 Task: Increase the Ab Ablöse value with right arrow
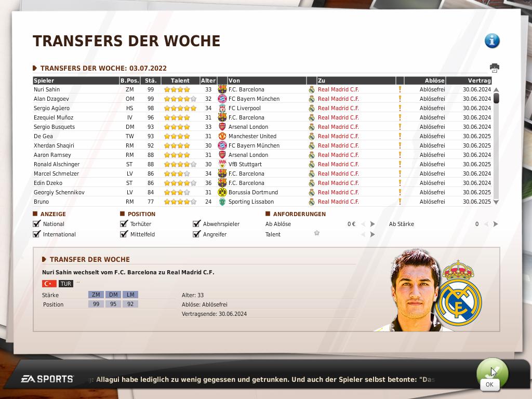(372, 224)
